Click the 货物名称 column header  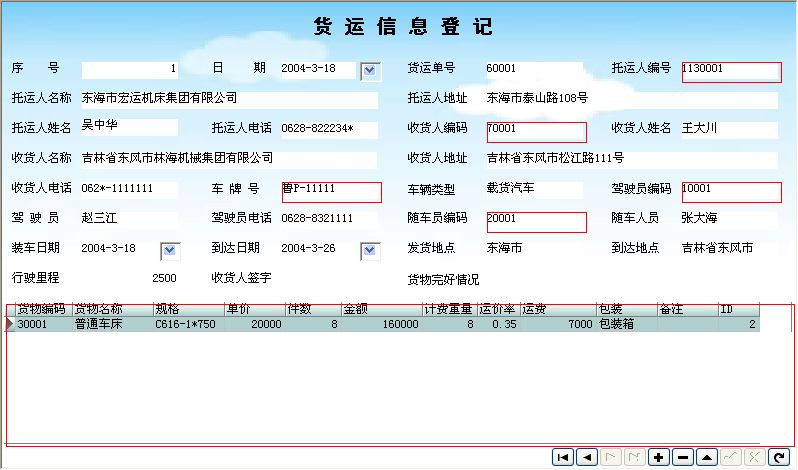(x=112, y=310)
